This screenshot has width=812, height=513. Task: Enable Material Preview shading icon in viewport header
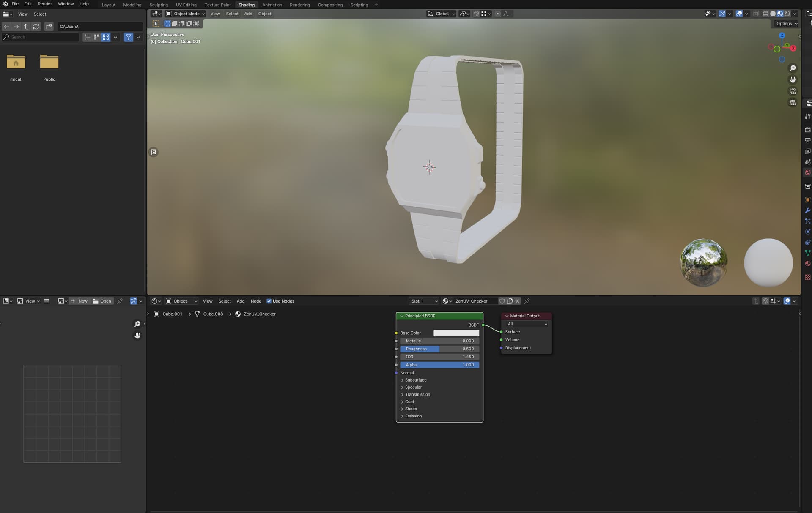click(780, 14)
